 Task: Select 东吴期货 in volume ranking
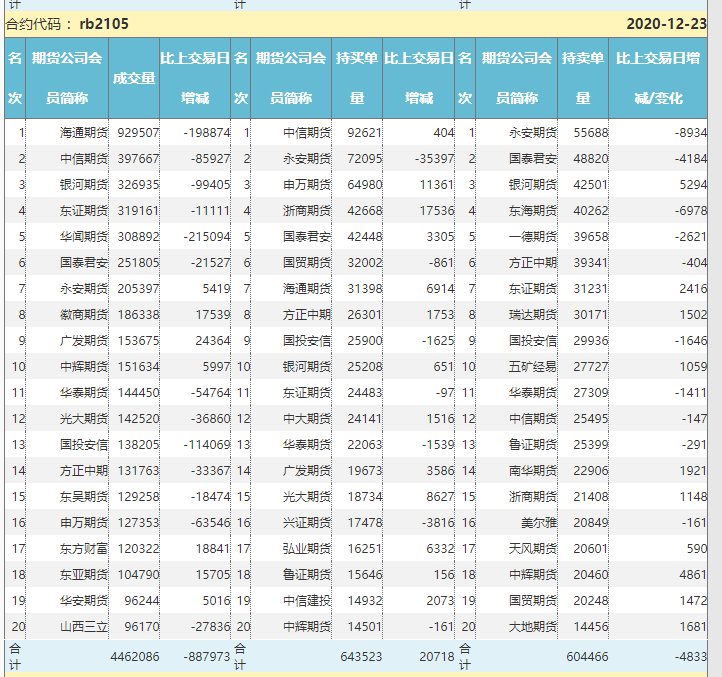tap(84, 497)
